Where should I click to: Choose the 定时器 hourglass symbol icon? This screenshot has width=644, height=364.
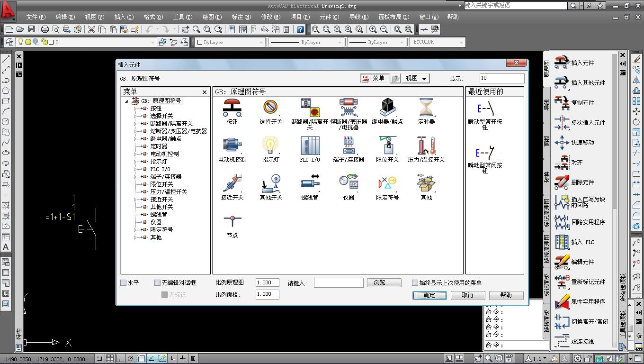[x=426, y=108]
